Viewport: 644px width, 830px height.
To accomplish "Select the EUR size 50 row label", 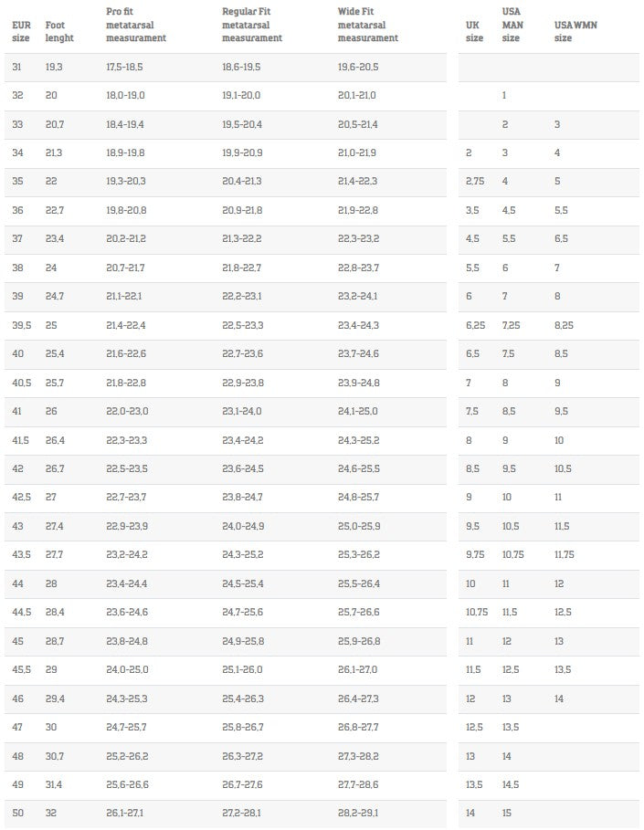I will 18,812.
